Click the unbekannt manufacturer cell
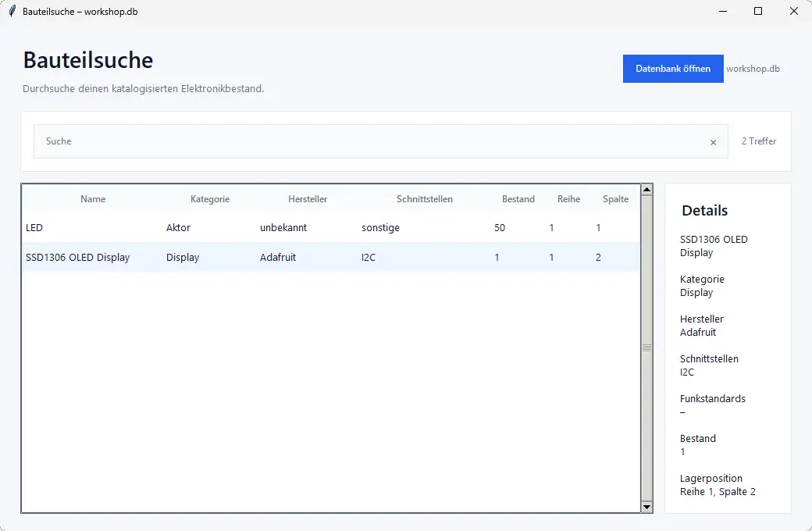812x531 pixels. [283, 227]
